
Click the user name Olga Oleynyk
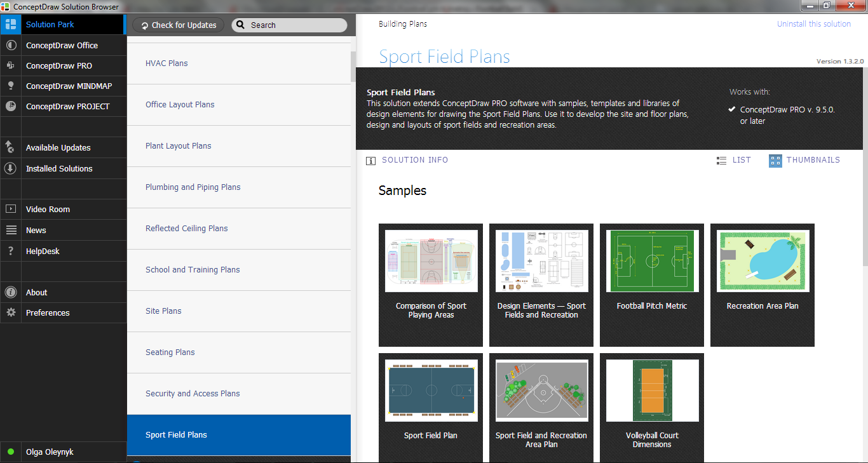pyautogui.click(x=50, y=452)
